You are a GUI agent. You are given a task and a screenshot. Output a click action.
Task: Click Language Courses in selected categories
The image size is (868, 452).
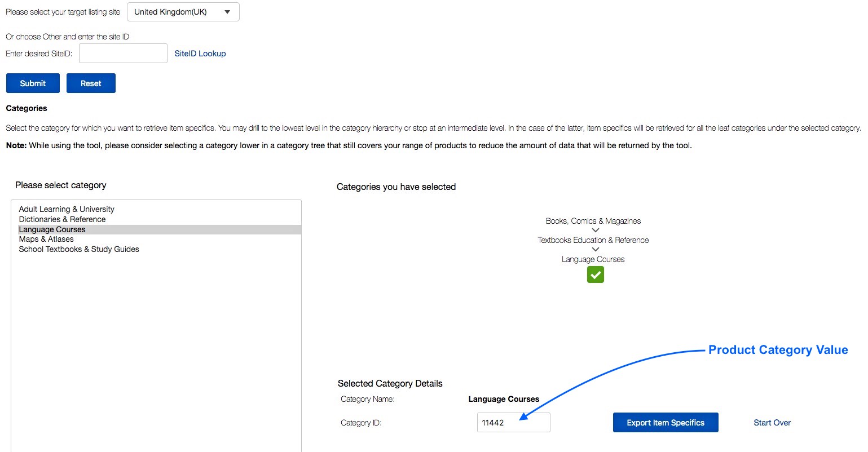(593, 259)
